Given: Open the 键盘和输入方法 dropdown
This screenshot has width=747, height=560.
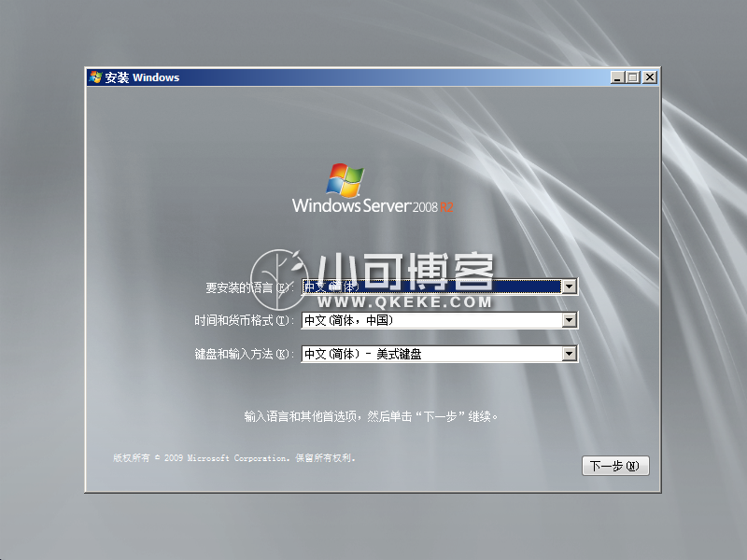Looking at the screenshot, I should [569, 354].
